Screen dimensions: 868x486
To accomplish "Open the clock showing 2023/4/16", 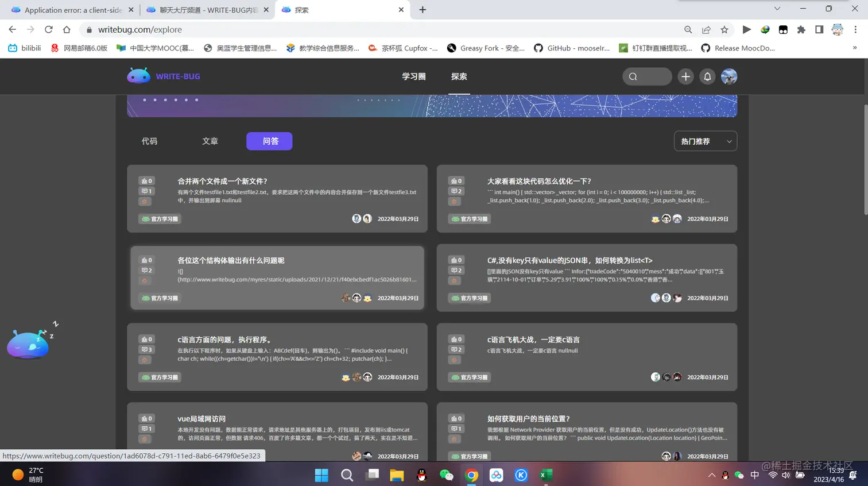I will point(829,475).
